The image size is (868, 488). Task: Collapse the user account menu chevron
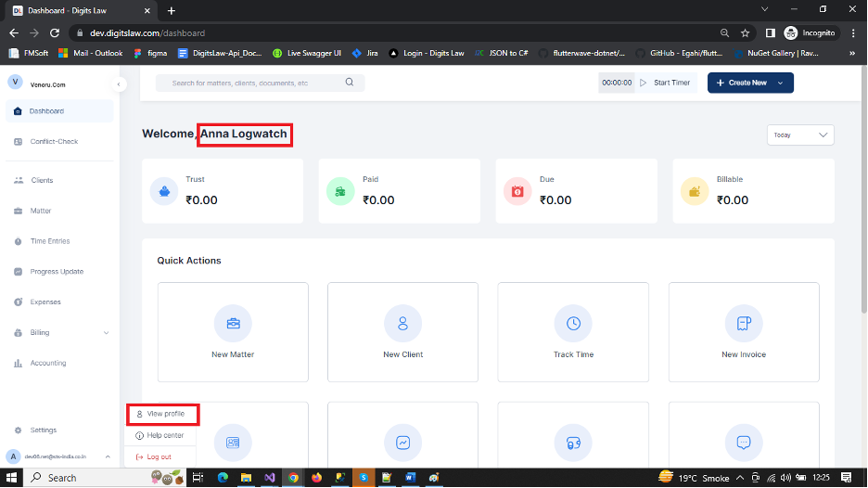click(108, 456)
